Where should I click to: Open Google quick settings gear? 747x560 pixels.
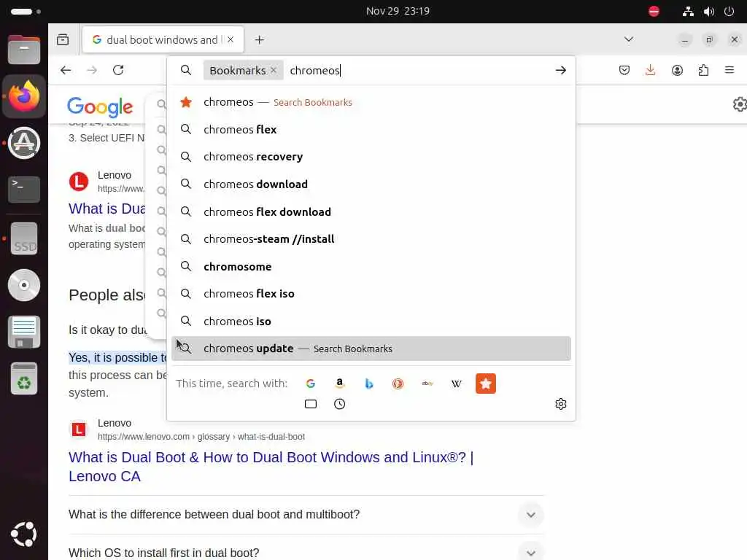[740, 104]
